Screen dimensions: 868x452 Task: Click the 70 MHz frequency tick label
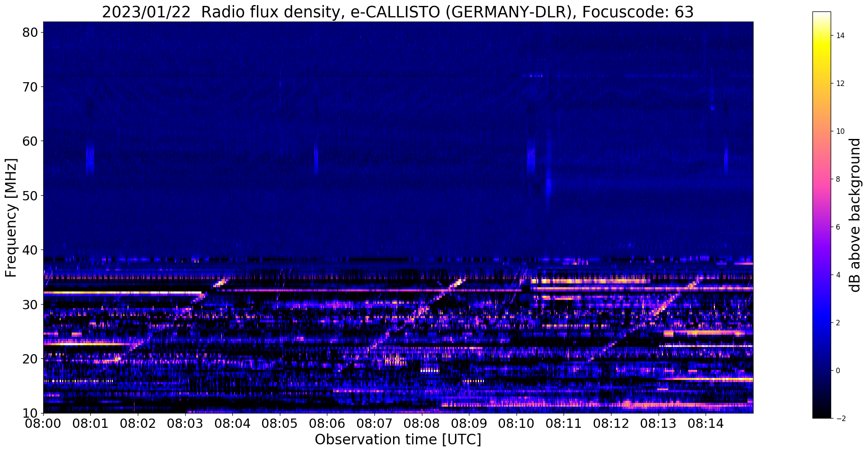(30, 87)
